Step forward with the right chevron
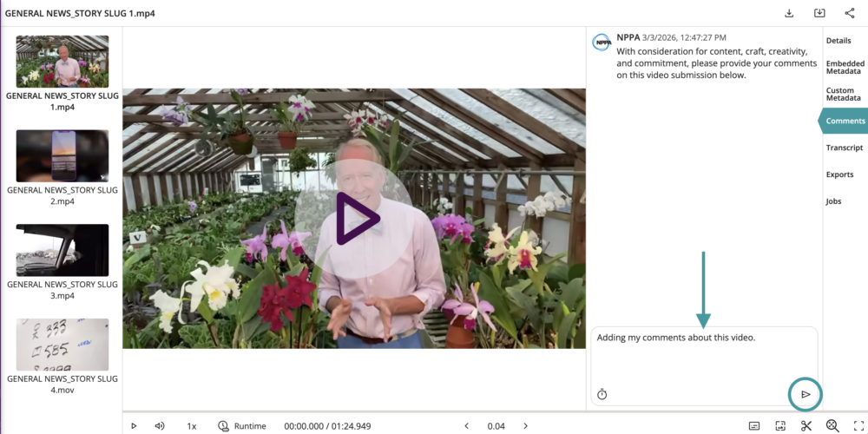 (525, 426)
